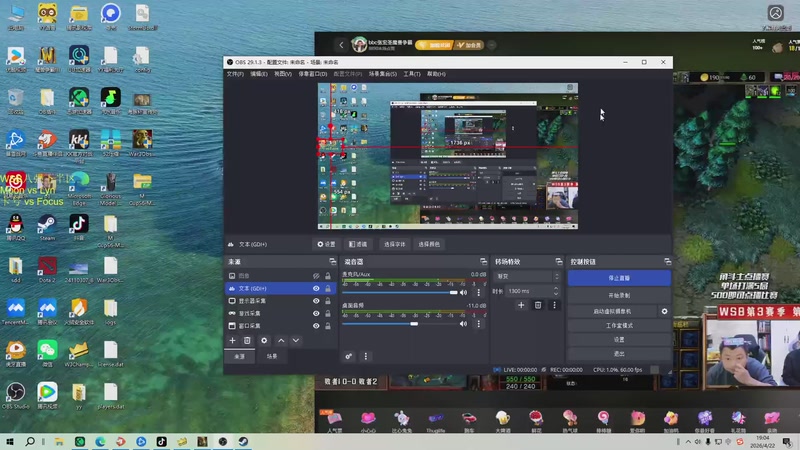Move selected source up with arrow icon
800x450 pixels.
(281, 340)
